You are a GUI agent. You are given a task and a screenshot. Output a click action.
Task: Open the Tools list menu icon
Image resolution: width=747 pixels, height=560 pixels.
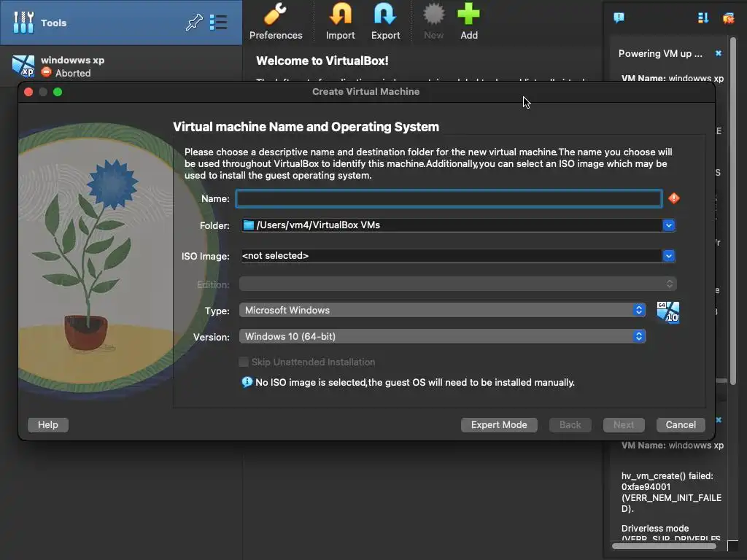218,23
